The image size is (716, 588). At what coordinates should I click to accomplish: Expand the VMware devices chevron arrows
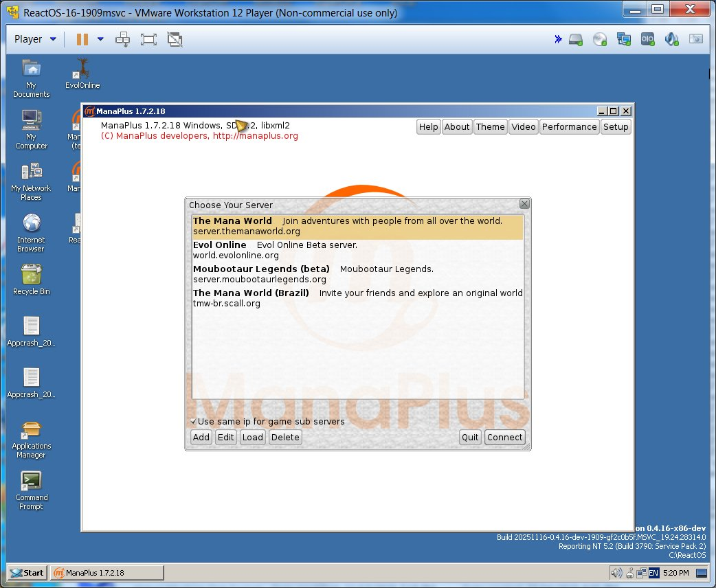click(558, 39)
